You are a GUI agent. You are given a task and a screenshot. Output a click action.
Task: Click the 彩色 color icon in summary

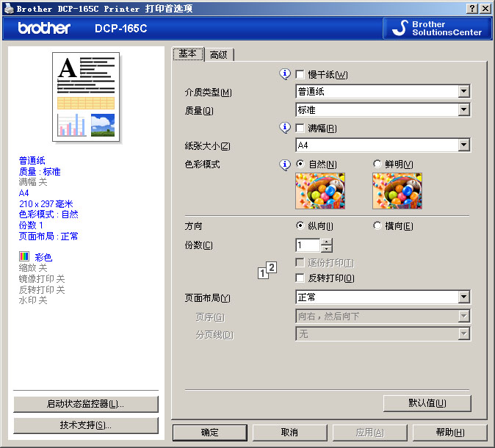point(24,257)
